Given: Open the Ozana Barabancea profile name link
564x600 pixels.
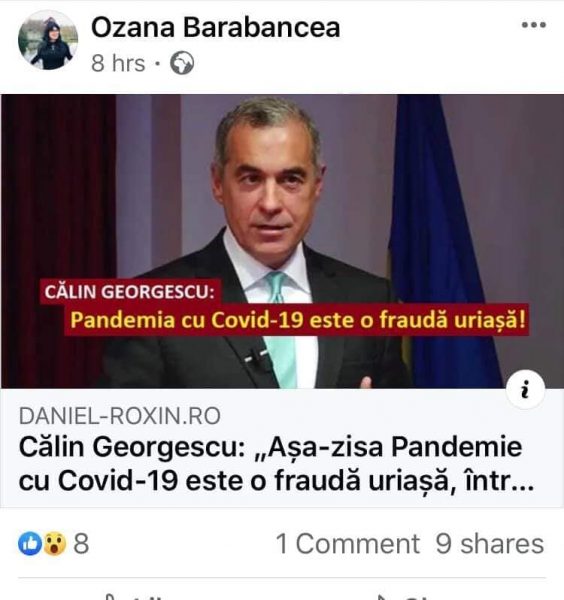Looking at the screenshot, I should tap(215, 28).
